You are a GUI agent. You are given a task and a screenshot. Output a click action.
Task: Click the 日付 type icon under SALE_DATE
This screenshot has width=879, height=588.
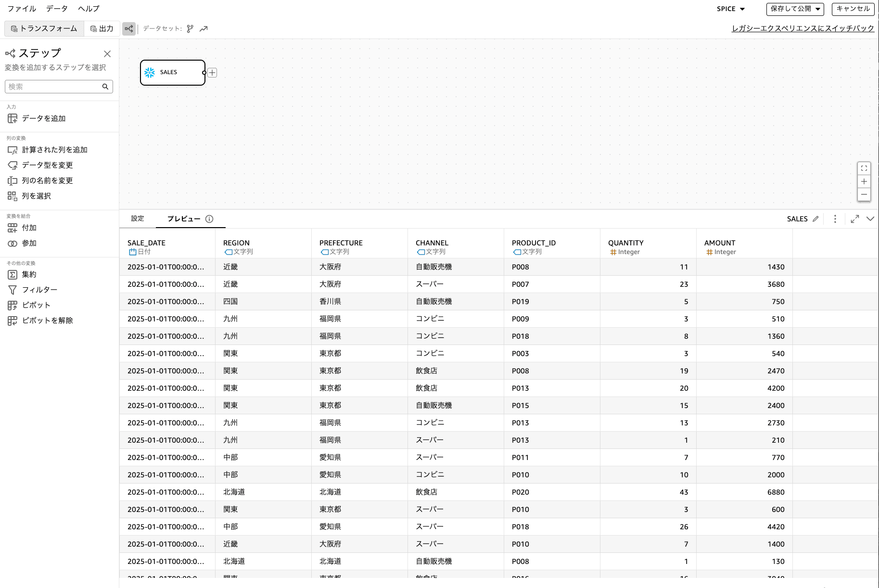click(x=132, y=252)
